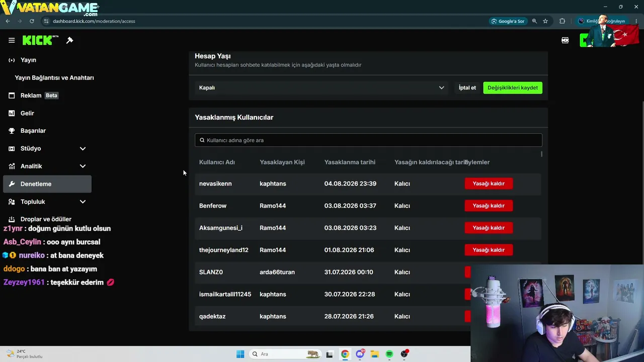Click the Yasaklayan Kişi column header
The height and width of the screenshot is (362, 644).
pyautogui.click(x=282, y=162)
